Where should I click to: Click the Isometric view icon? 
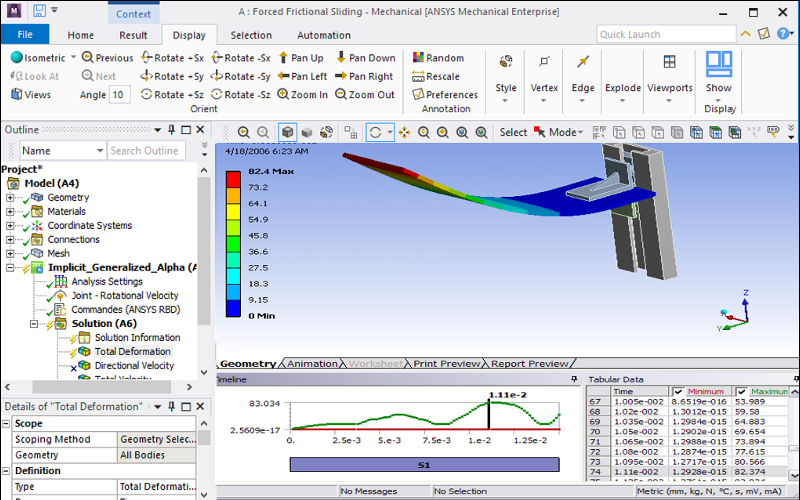click(x=17, y=58)
